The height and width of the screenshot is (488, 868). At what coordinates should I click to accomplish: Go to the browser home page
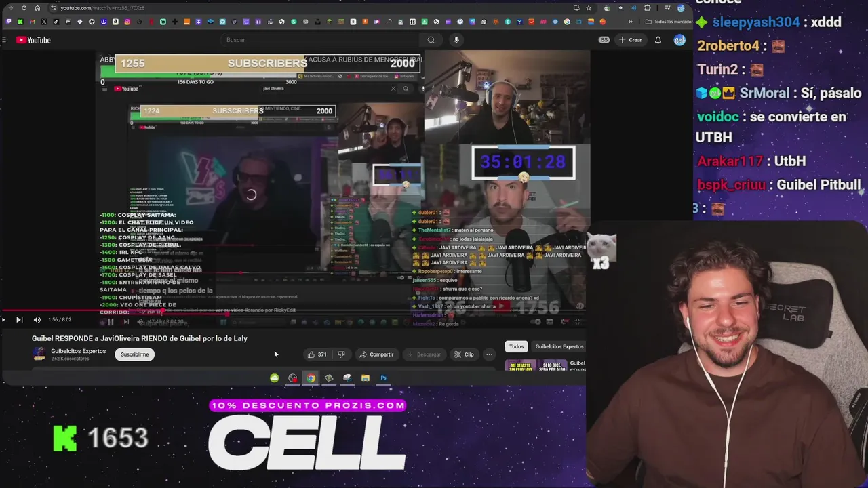coord(37,8)
